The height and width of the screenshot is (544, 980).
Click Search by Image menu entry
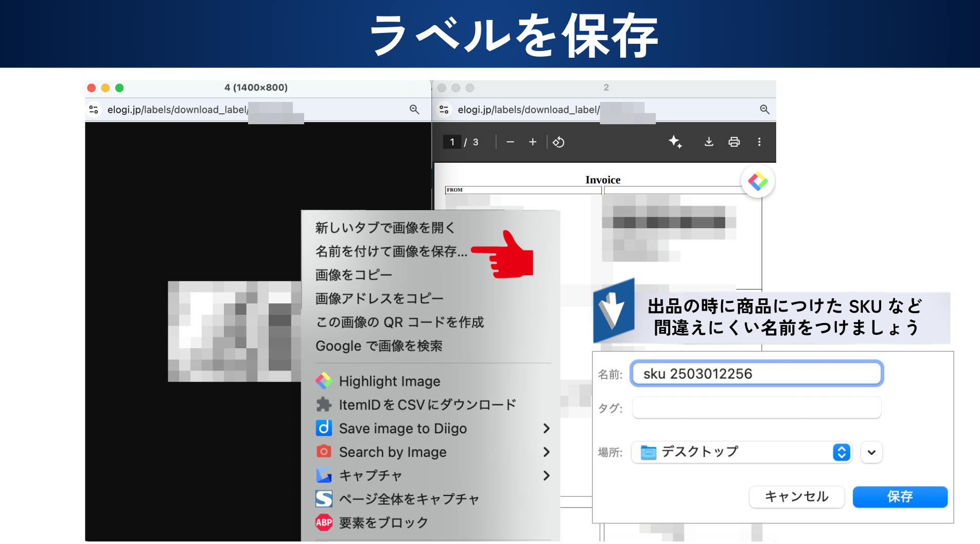click(393, 452)
